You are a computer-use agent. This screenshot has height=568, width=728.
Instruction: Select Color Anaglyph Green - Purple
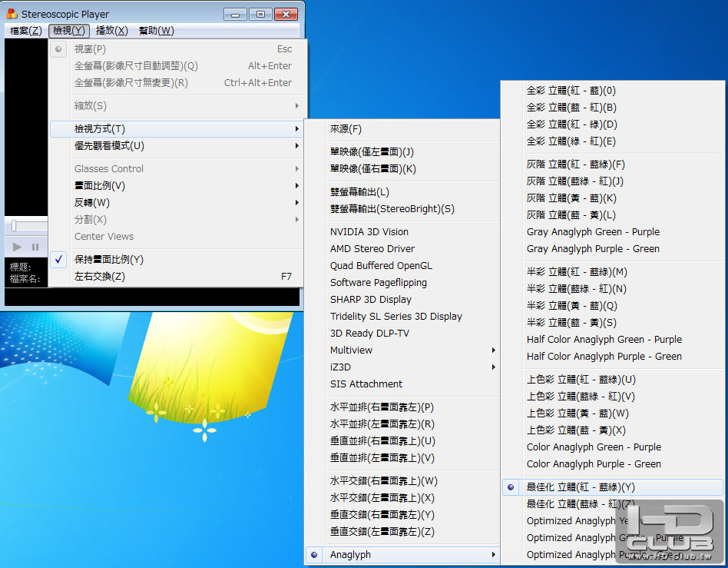(x=613, y=447)
